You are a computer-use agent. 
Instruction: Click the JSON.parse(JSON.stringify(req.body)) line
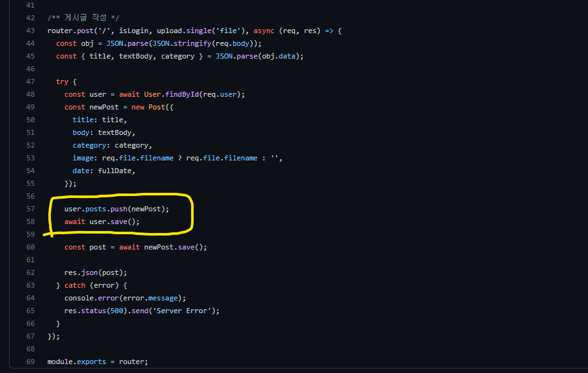(159, 43)
